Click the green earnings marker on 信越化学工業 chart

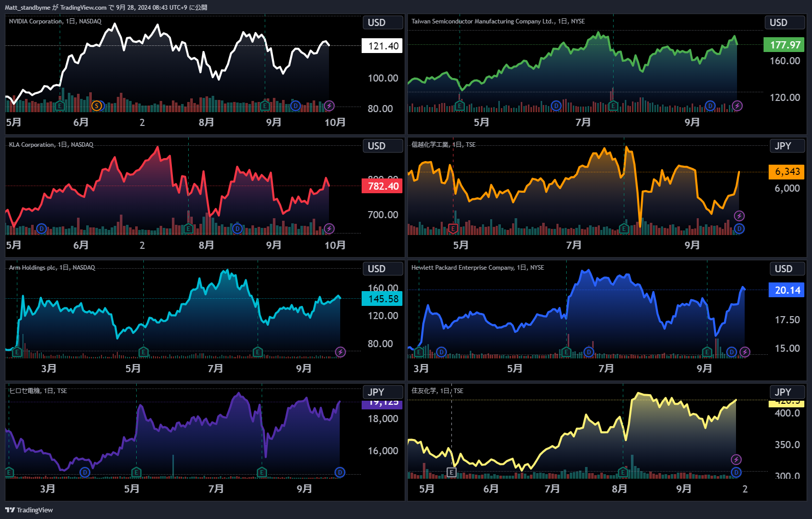point(624,229)
